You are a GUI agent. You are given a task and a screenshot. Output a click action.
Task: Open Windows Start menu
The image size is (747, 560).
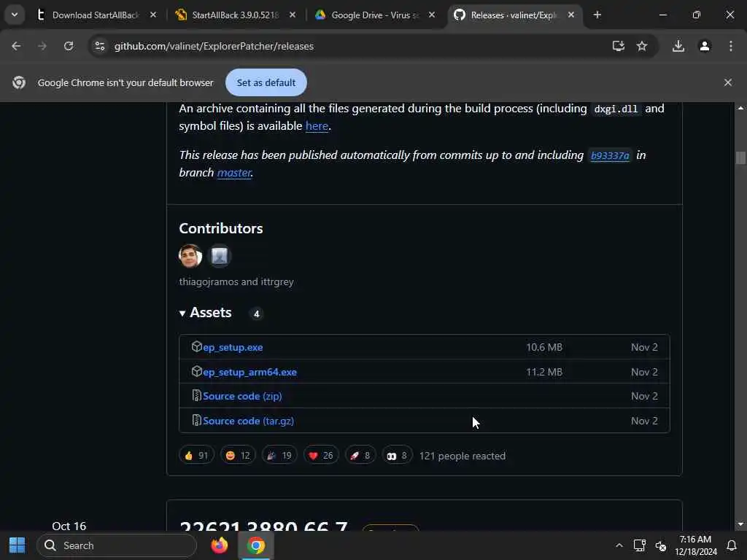(x=18, y=545)
